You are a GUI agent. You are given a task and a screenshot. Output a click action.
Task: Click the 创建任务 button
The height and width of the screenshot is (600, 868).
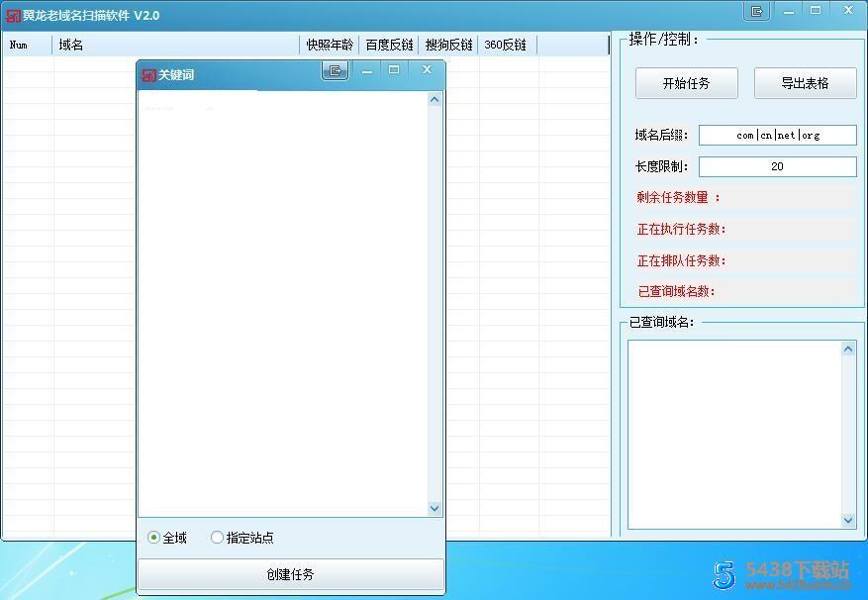coord(290,574)
